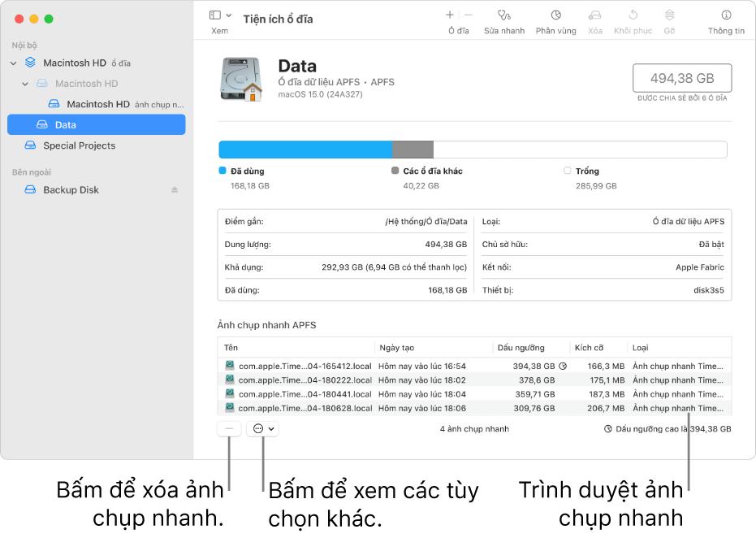
Task: Click the Data drive icon
Action: [x=241, y=79]
